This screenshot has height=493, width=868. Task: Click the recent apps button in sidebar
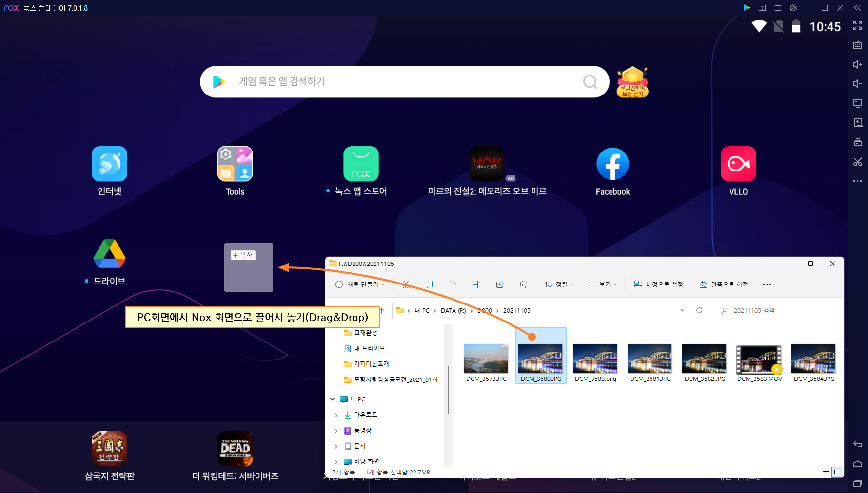point(858,483)
